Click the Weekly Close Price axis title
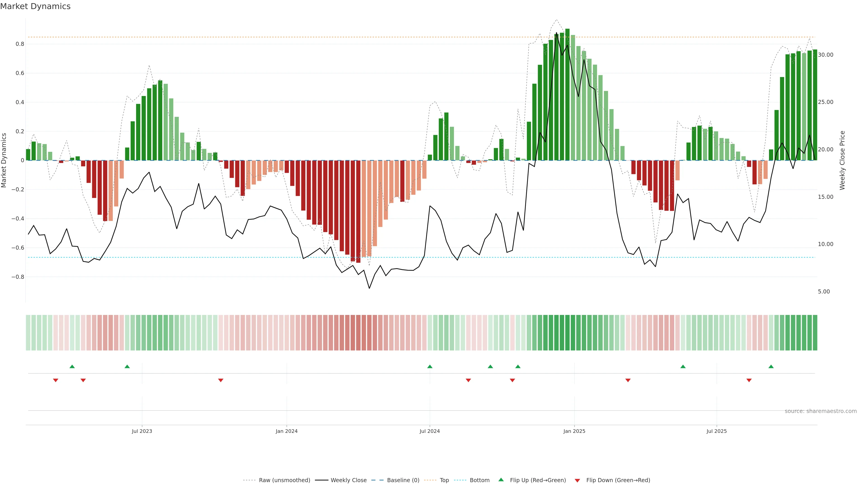The width and height of the screenshot is (868, 488). click(842, 160)
